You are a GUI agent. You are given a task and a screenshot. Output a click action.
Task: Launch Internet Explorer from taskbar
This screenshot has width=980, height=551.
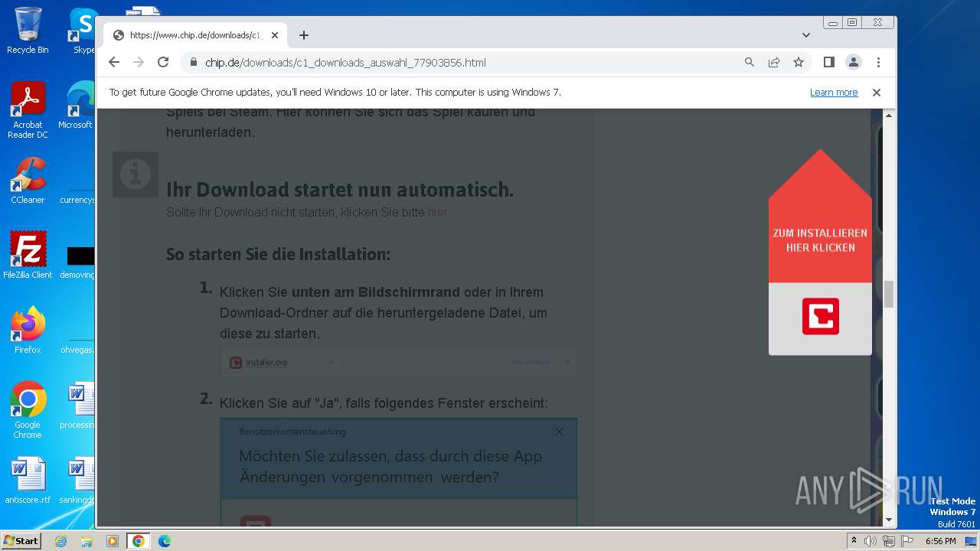pos(60,541)
